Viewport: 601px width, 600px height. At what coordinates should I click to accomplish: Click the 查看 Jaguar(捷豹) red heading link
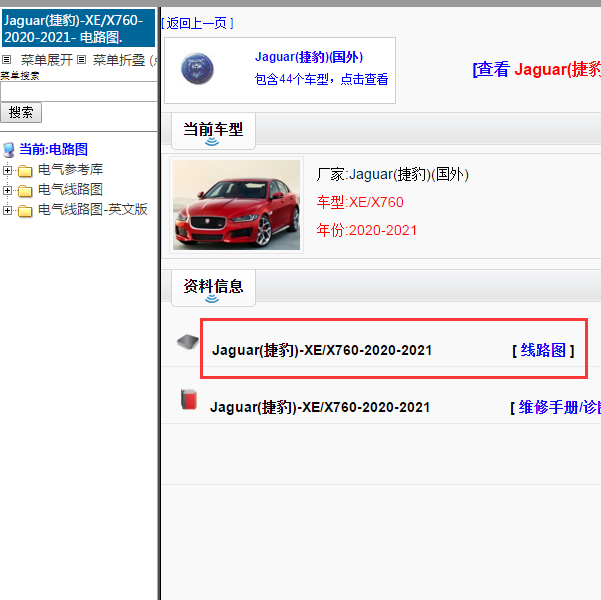pyautogui.click(x=537, y=69)
